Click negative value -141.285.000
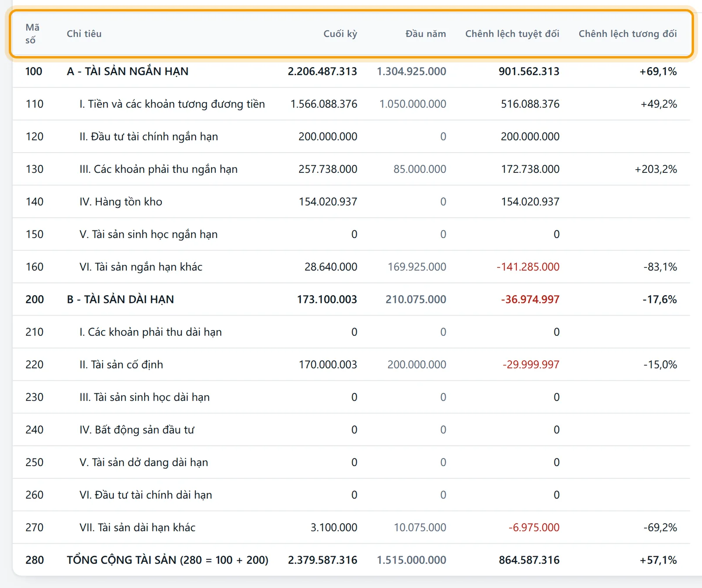The width and height of the screenshot is (702, 588). [x=528, y=267]
